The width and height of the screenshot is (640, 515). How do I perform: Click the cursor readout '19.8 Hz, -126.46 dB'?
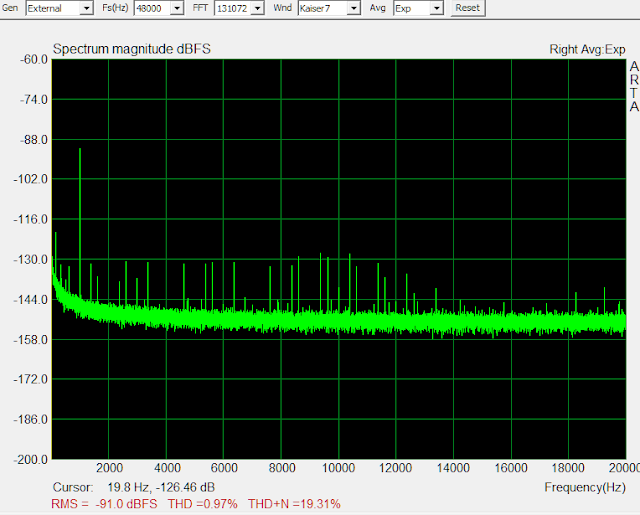coord(161,487)
